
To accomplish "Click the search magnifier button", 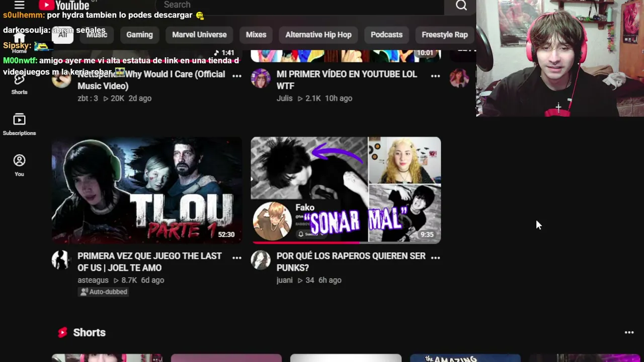I will click(461, 6).
